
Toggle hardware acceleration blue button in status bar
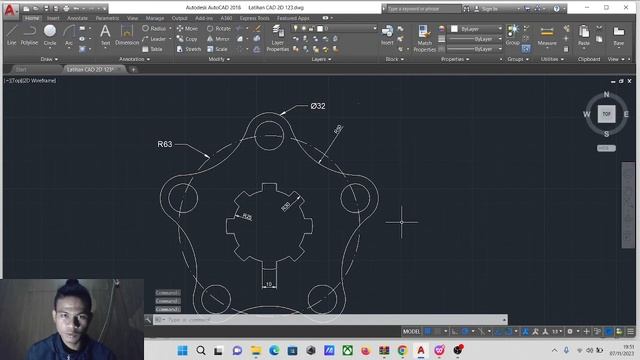coord(609,331)
